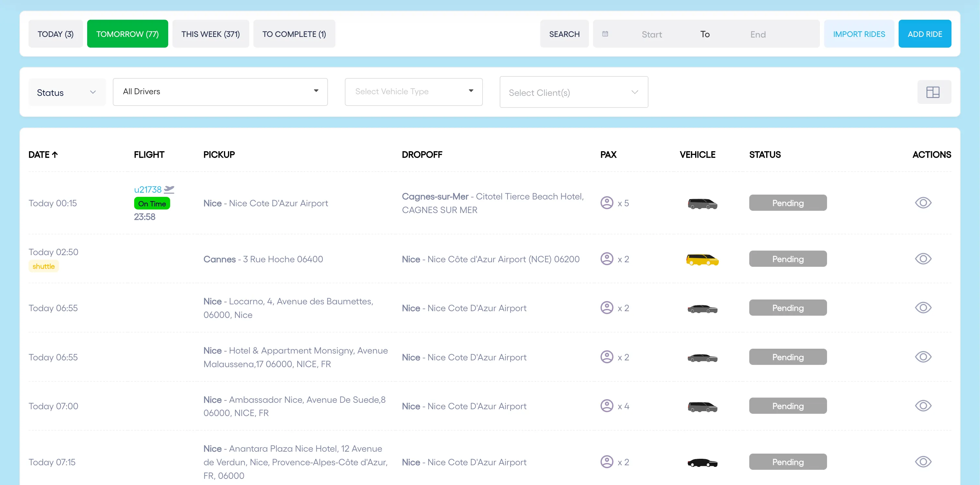Image resolution: width=980 pixels, height=485 pixels.
Task: Open eye icon for Locarno pickup ride
Action: tap(923, 308)
